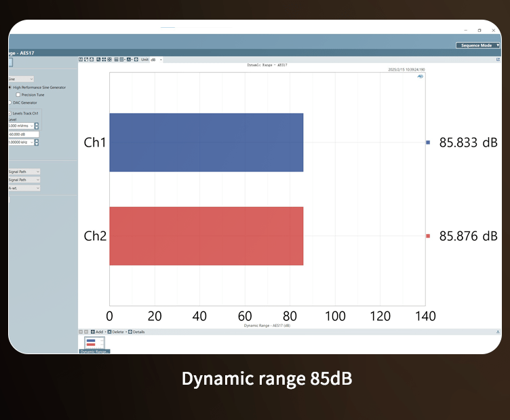Screen dimensions: 510x420
Task: Click the pop-out graph icon at top right
Action: (498, 60)
